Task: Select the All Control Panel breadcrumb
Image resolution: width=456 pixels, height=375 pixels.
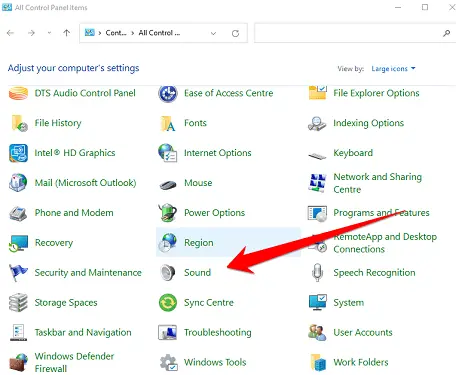Action: [159, 33]
